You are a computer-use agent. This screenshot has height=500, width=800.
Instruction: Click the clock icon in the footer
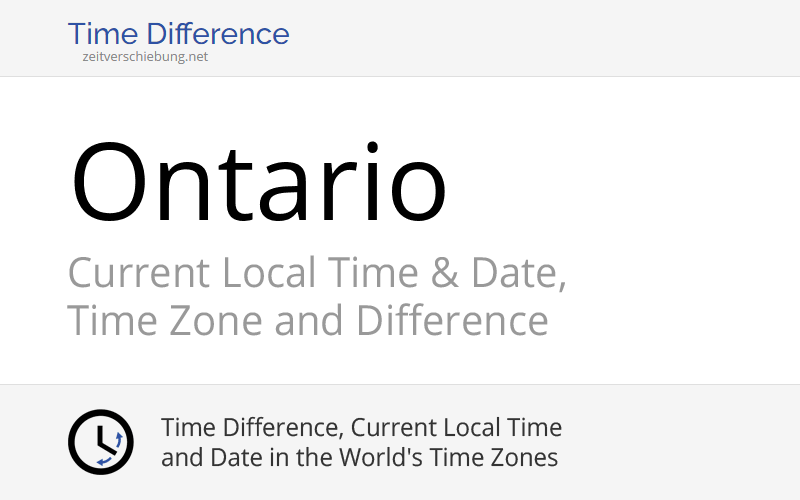tap(100, 442)
